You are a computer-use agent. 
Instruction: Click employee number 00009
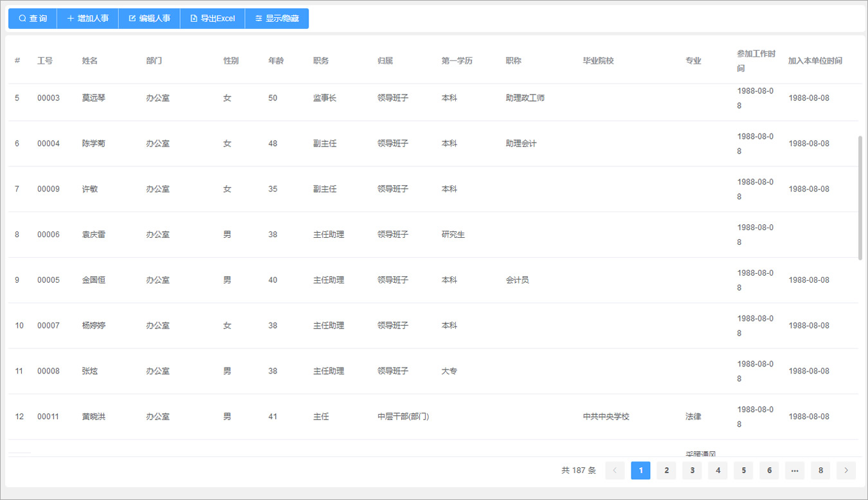[48, 189]
